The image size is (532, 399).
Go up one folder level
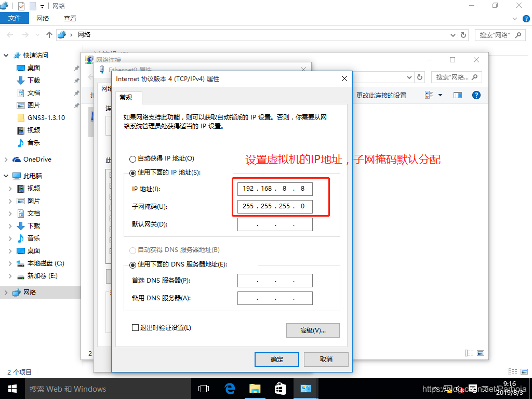pyautogui.click(x=49, y=35)
